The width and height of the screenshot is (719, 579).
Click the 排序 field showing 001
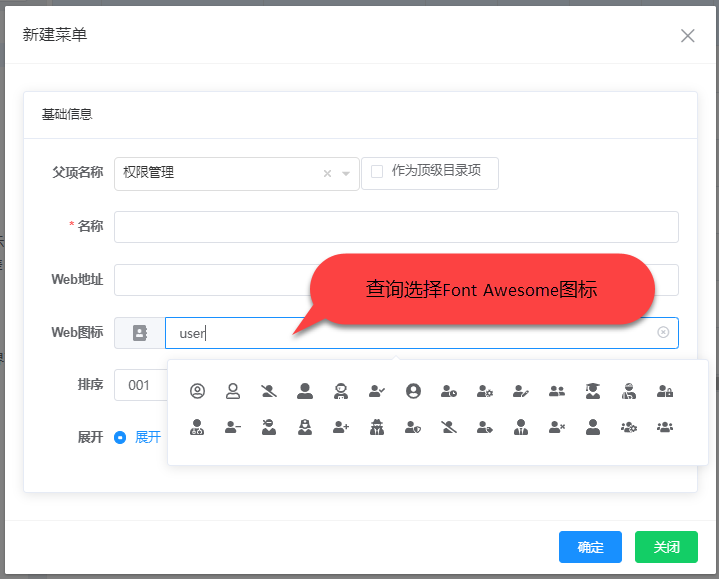[x=141, y=385]
